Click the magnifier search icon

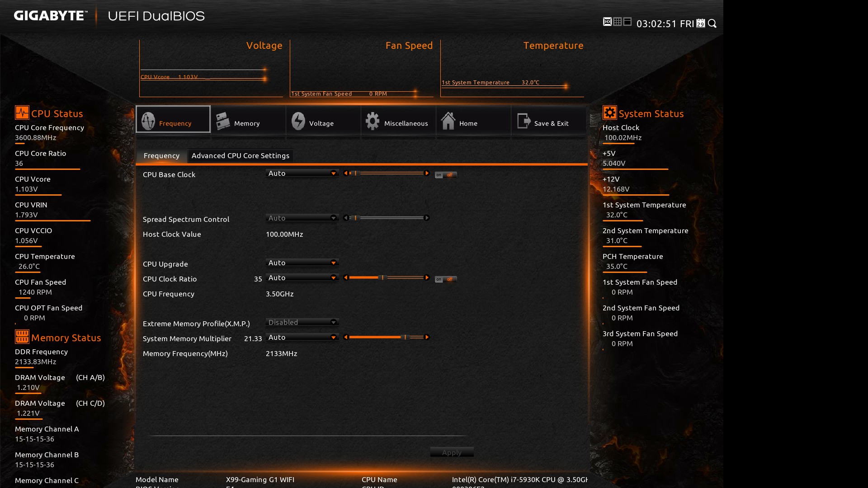pos(712,23)
